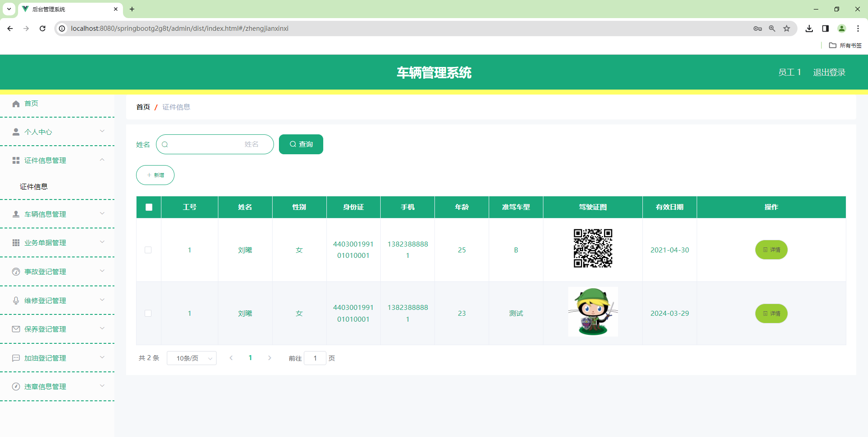The image size is (868, 437).
Task: Click the 违章信息管理 icon
Action: click(15, 386)
